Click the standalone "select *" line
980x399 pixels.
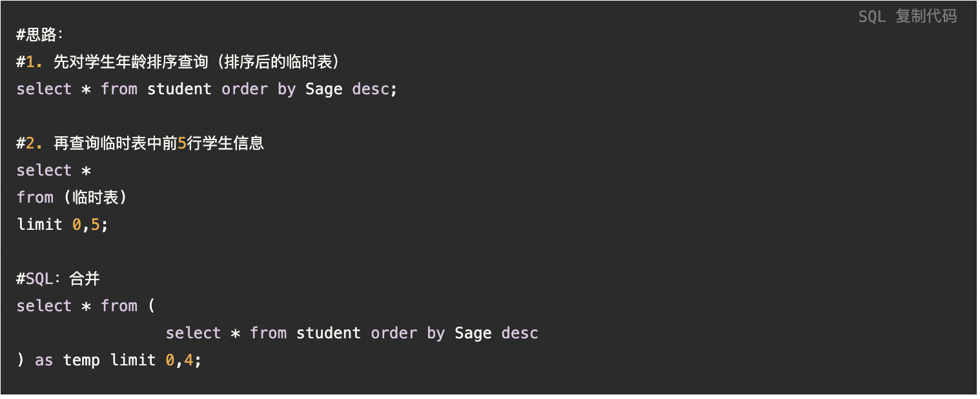point(54,170)
